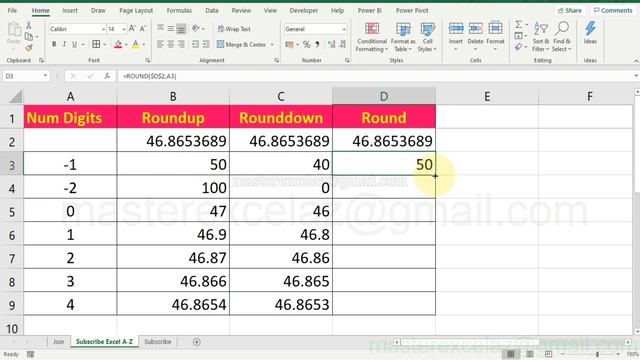
Task: Open Conditional Formatting menu
Action: (x=371, y=37)
